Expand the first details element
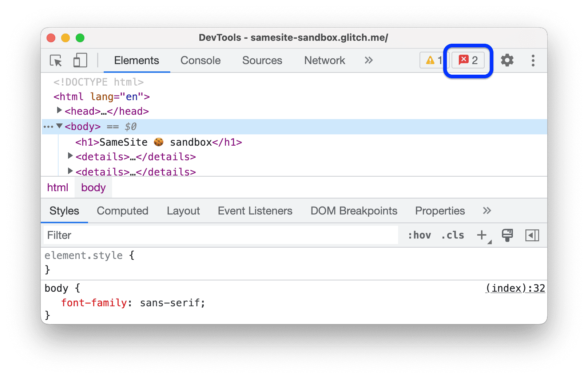The height and width of the screenshot is (378, 588). tap(70, 156)
